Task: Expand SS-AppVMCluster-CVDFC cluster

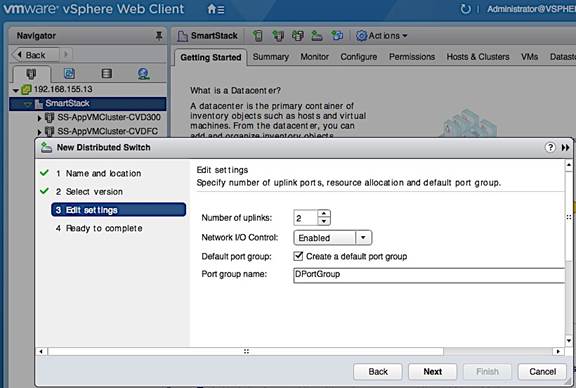Action: [39, 132]
